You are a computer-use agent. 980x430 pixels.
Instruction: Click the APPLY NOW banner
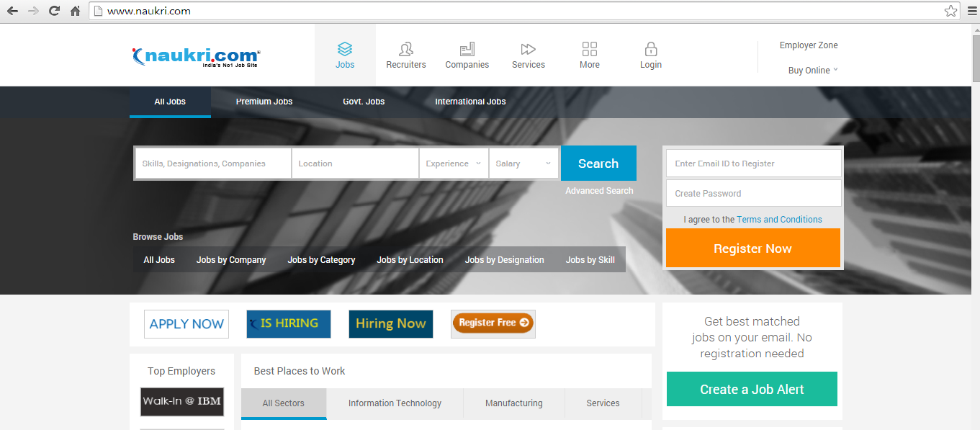186,324
